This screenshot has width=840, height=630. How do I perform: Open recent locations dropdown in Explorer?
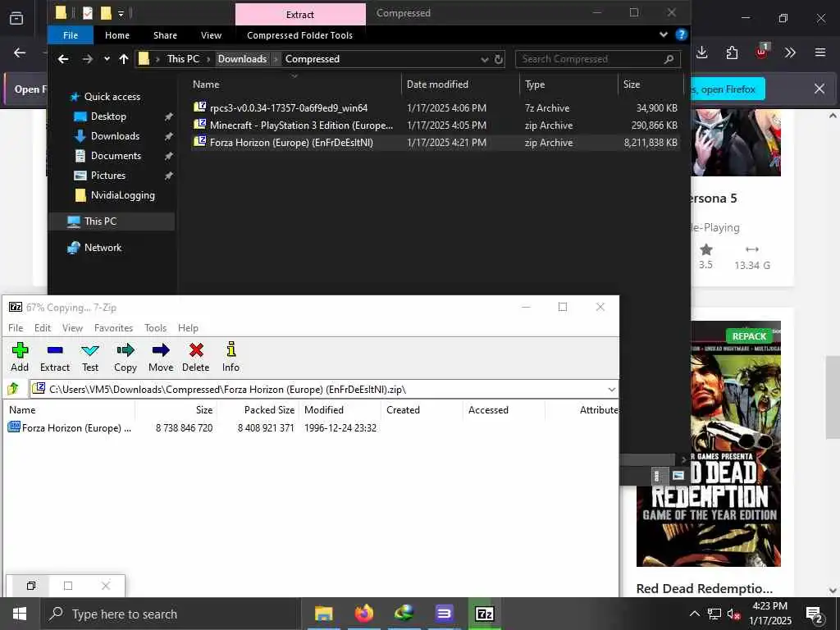pos(107,59)
